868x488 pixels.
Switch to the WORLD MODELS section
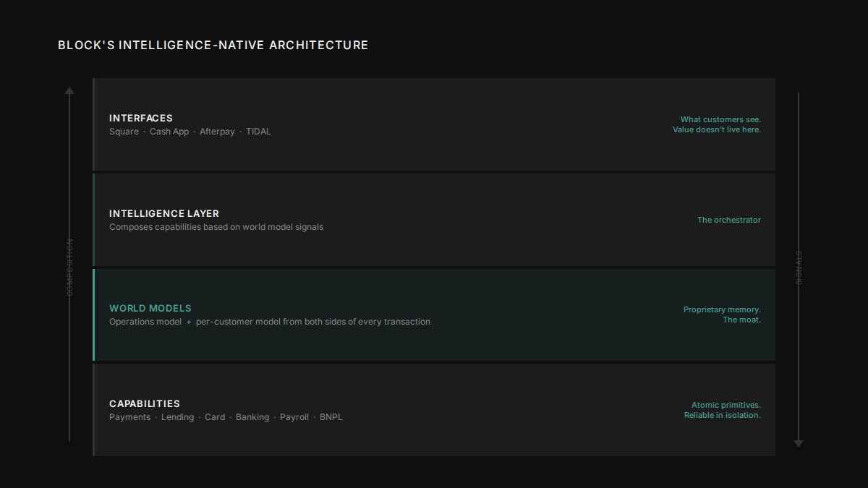tap(434, 314)
